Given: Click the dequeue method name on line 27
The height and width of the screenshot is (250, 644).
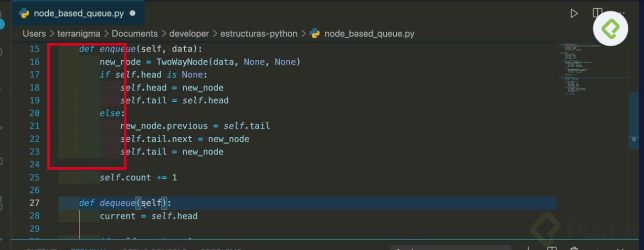Looking at the screenshot, I should (x=118, y=203).
